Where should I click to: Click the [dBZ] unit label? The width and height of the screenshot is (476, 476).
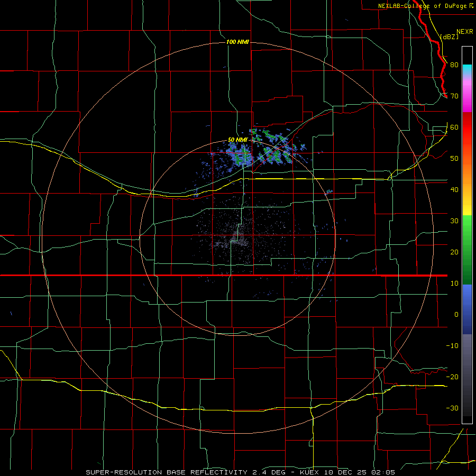450,36
